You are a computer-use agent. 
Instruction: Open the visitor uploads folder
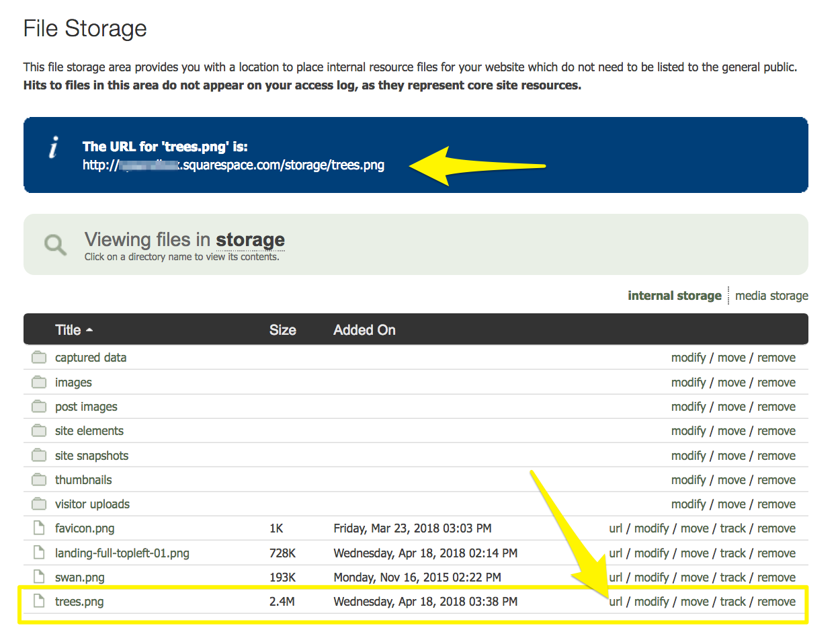click(x=92, y=504)
